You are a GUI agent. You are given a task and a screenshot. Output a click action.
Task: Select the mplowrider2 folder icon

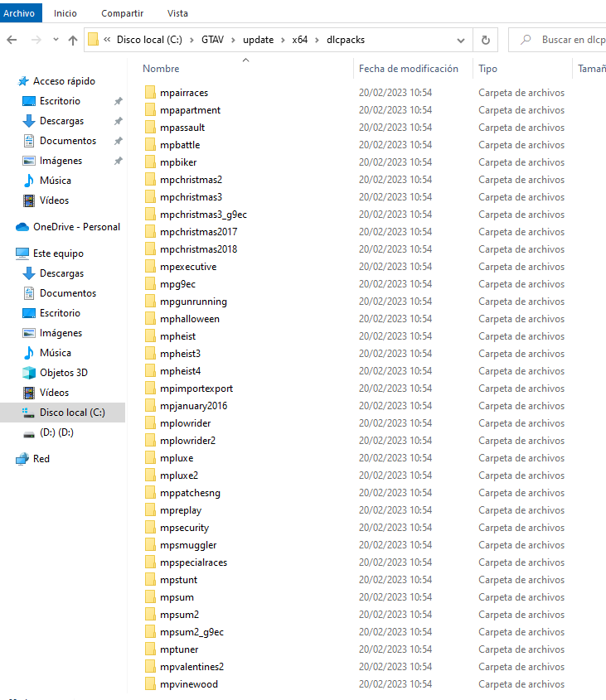tap(150, 441)
